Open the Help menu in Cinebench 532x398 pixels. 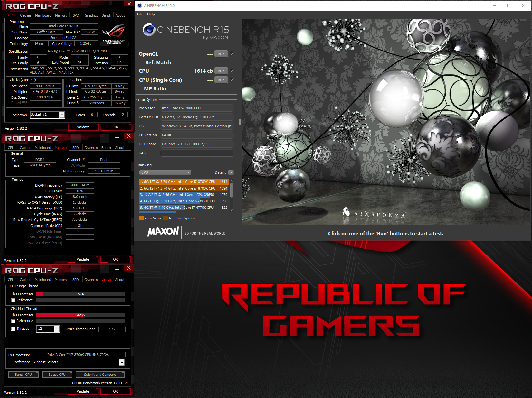[151, 14]
